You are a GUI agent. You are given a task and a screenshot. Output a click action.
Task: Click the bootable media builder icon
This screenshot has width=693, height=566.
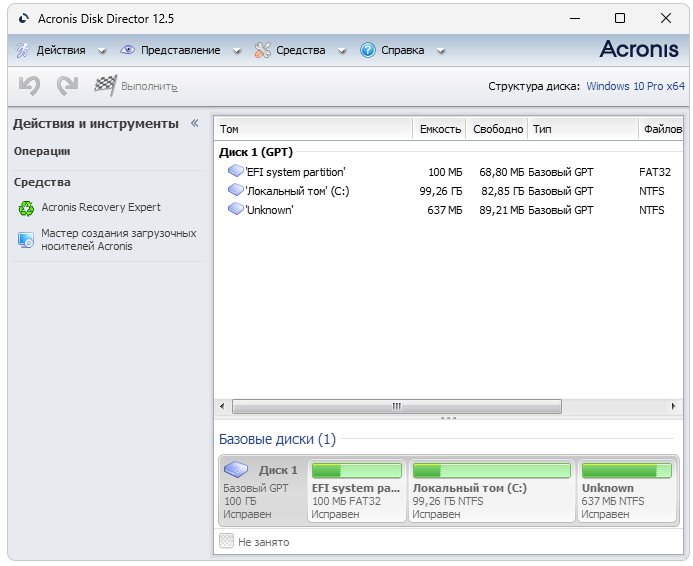(x=26, y=240)
